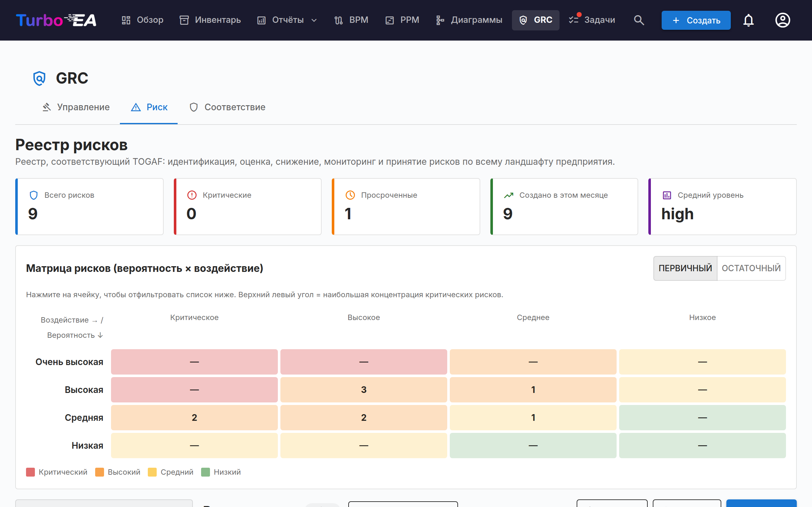This screenshot has width=812, height=507.
Task: Go to Инвентарь in navigation
Action: click(x=210, y=20)
